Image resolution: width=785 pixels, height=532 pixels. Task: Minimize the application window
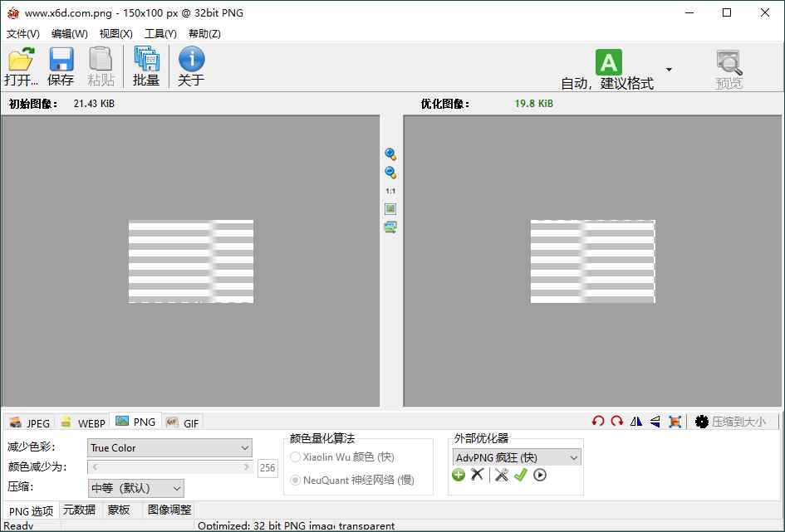tap(689, 13)
